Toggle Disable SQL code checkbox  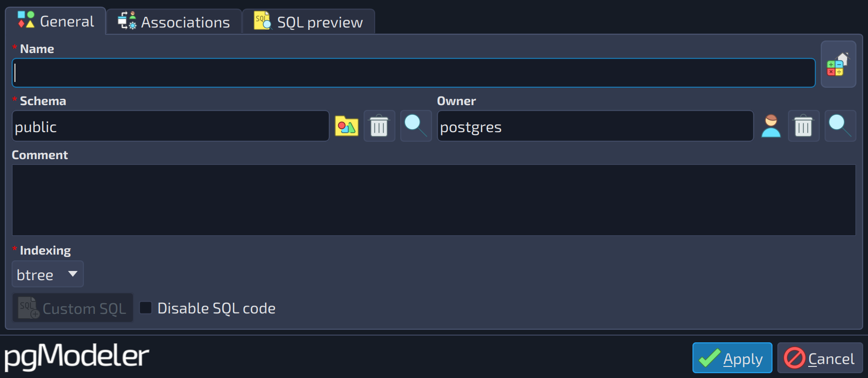pos(146,308)
